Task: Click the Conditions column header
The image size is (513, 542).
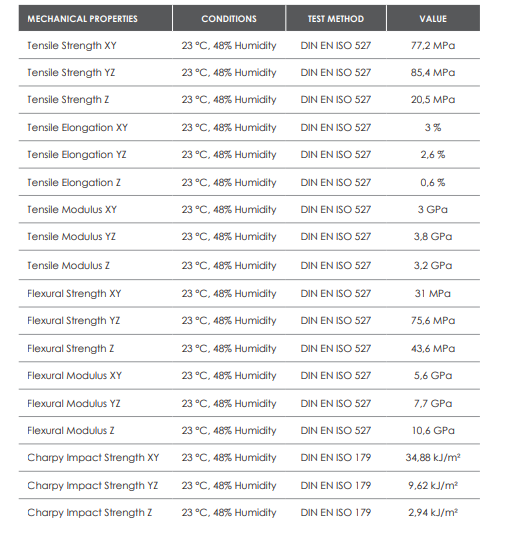Action: pyautogui.click(x=229, y=18)
